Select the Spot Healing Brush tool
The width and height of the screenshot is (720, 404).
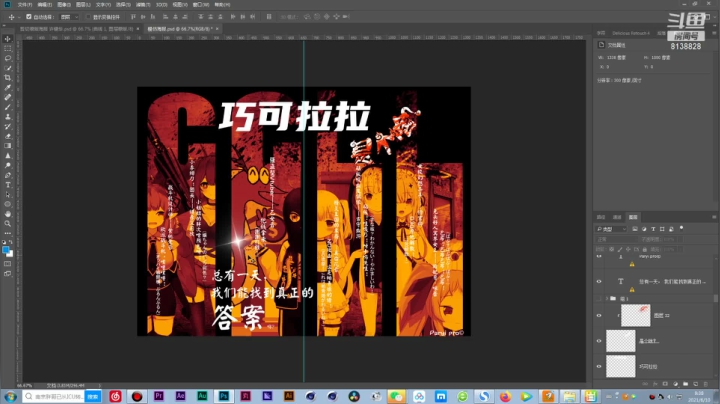[x=8, y=97]
